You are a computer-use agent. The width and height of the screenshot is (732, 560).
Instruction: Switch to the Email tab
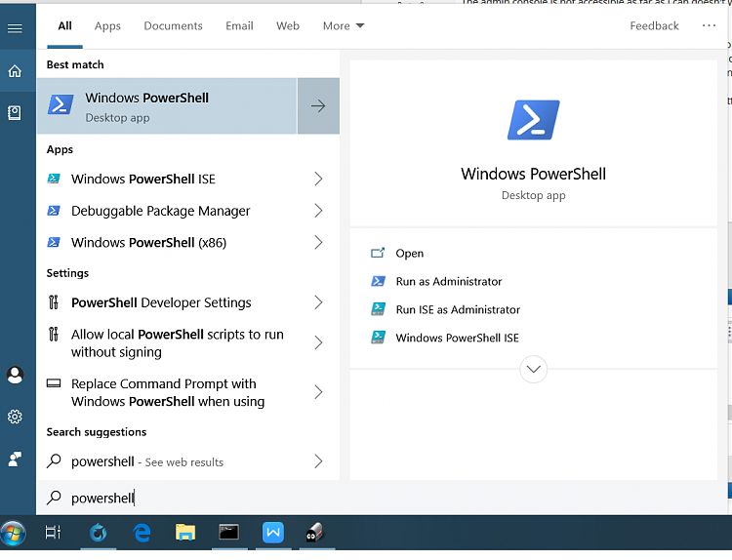[239, 25]
